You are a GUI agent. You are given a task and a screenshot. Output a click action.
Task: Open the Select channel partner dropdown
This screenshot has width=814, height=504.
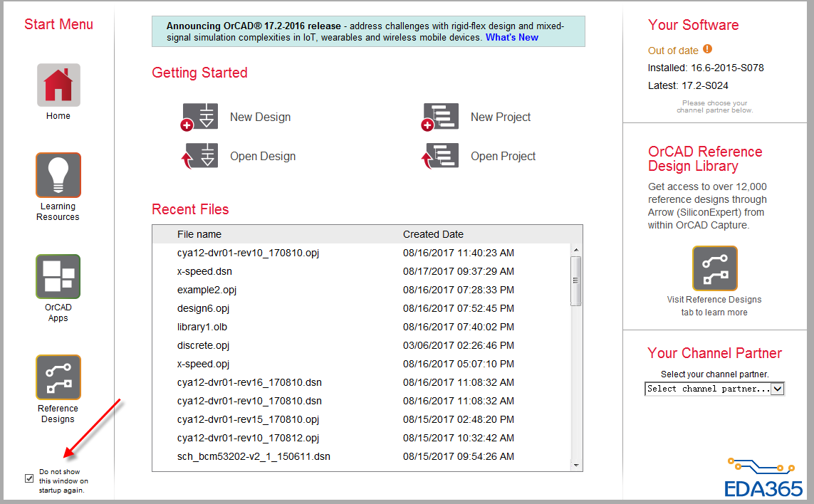point(714,389)
